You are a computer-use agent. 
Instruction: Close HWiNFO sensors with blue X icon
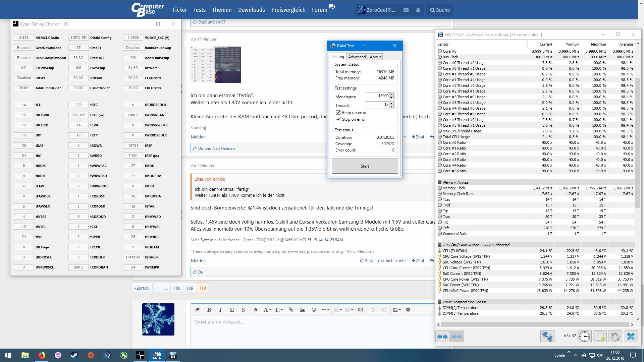click(631, 336)
